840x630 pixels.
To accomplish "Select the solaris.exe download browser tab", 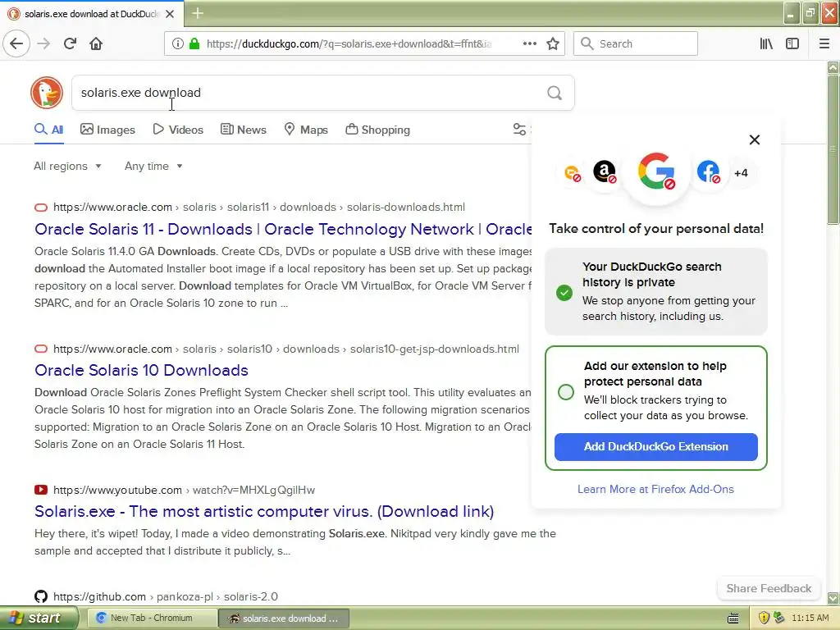I will click(92, 14).
